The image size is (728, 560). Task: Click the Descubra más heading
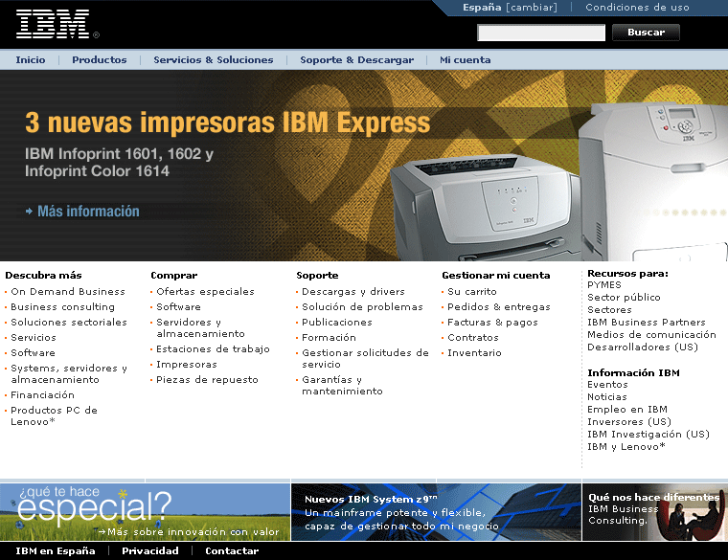[x=44, y=275]
